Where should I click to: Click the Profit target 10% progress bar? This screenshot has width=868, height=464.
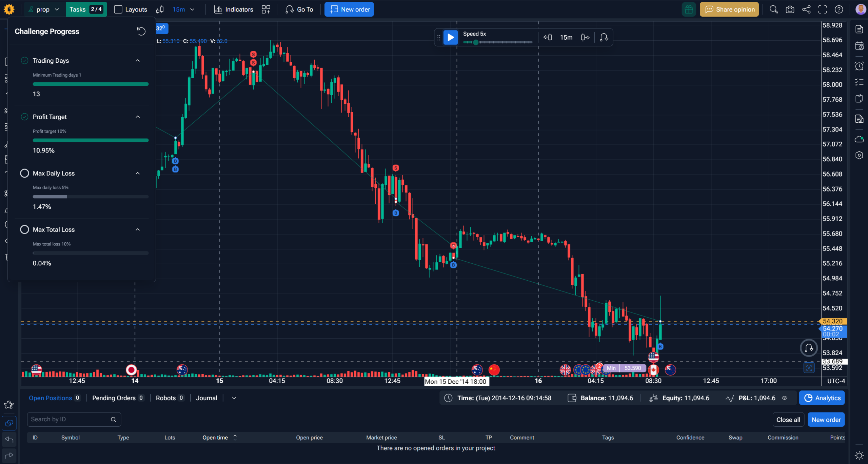(91, 140)
